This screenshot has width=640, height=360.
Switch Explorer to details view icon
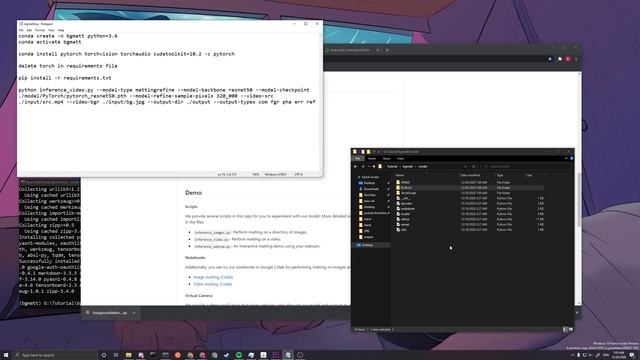[x=565, y=329]
